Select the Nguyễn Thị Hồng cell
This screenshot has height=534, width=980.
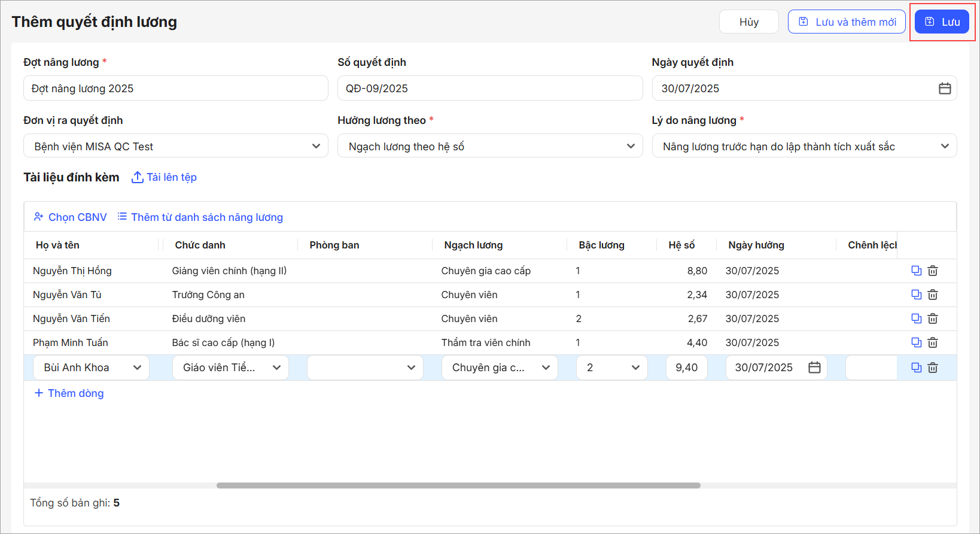(x=72, y=271)
